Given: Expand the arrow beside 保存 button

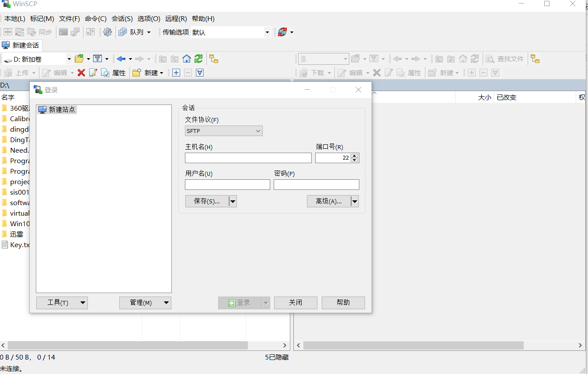Looking at the screenshot, I should [233, 201].
